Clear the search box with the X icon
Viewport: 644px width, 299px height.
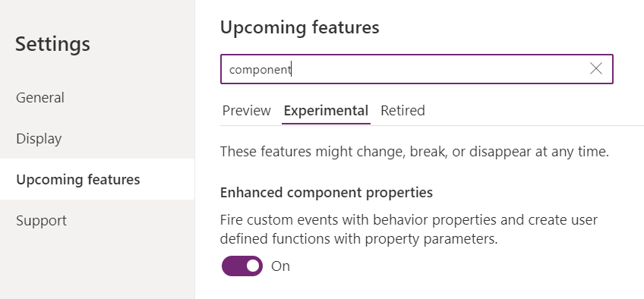tap(596, 69)
